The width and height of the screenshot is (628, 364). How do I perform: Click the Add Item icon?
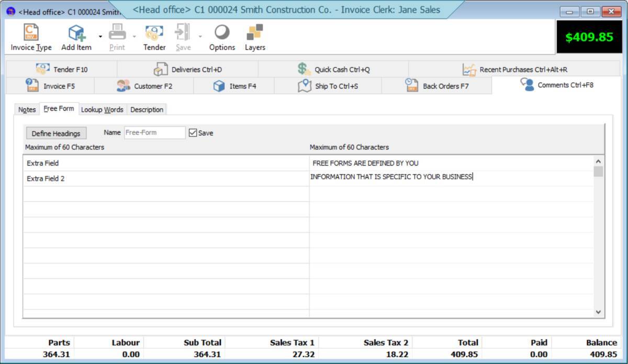(x=77, y=32)
